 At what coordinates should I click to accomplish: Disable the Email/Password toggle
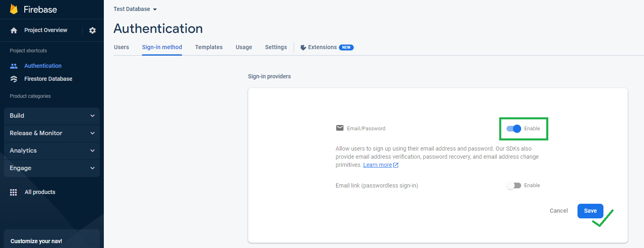pos(514,129)
